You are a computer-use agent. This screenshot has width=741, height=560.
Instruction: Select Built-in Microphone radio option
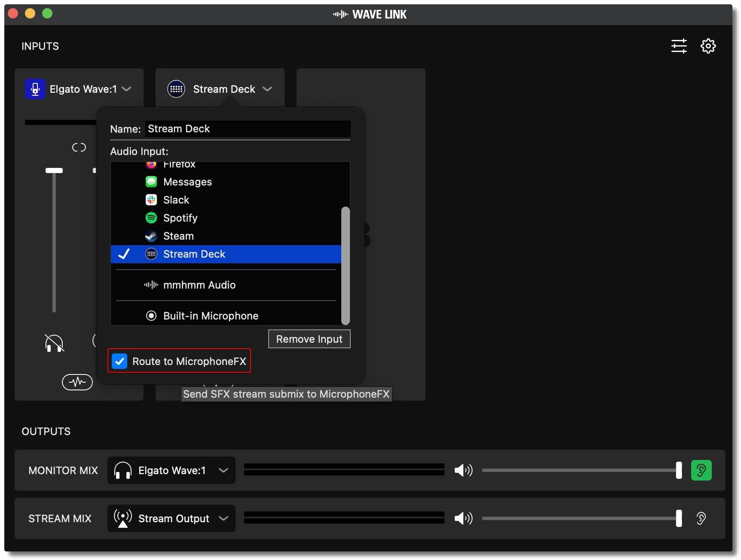(x=151, y=316)
